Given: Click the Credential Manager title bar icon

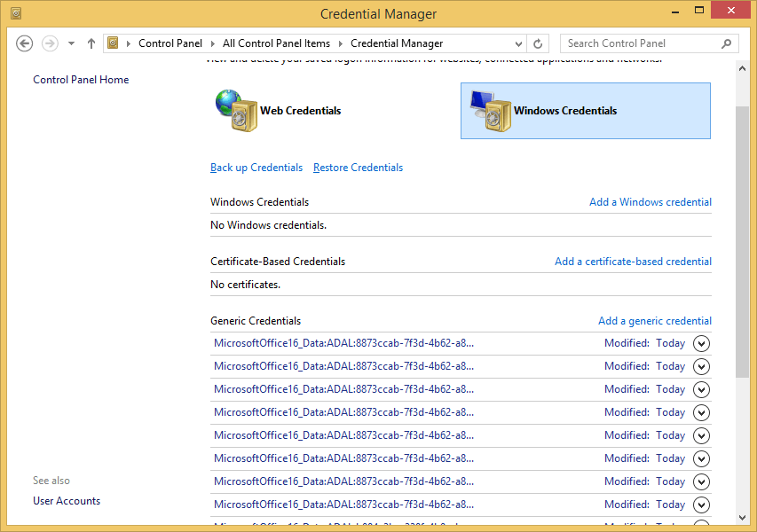Looking at the screenshot, I should [16, 13].
